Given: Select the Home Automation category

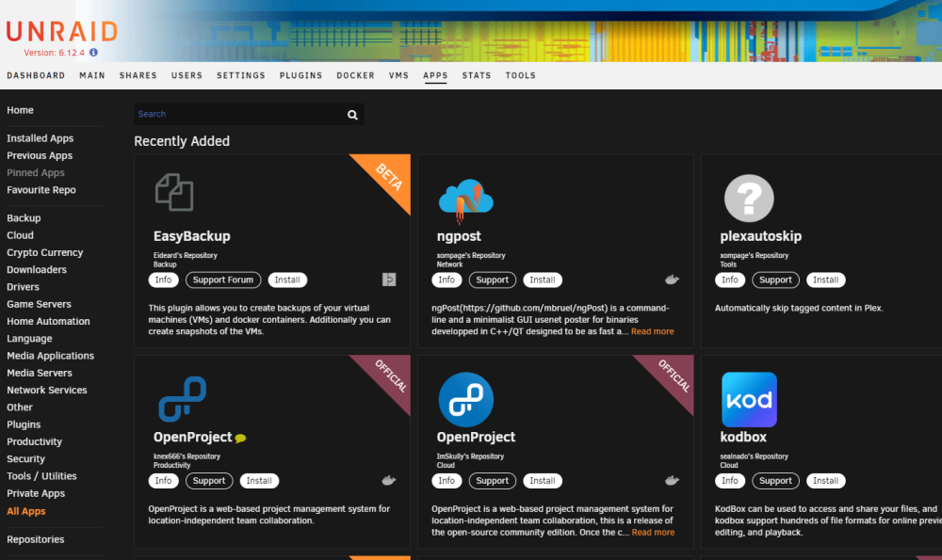Looking at the screenshot, I should pyautogui.click(x=49, y=321).
